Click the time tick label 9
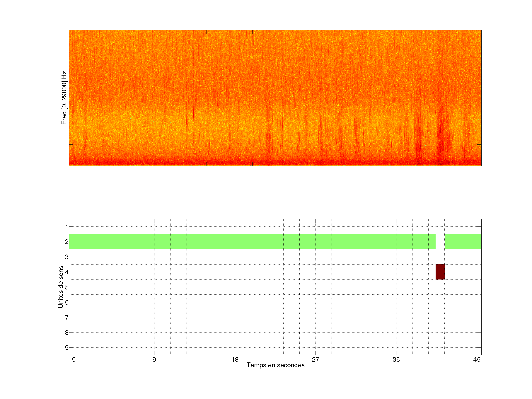Viewport: 532px width, 399px height. coord(154,359)
